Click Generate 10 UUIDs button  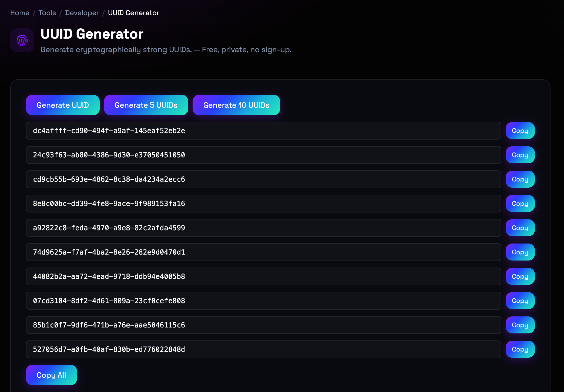pos(236,105)
